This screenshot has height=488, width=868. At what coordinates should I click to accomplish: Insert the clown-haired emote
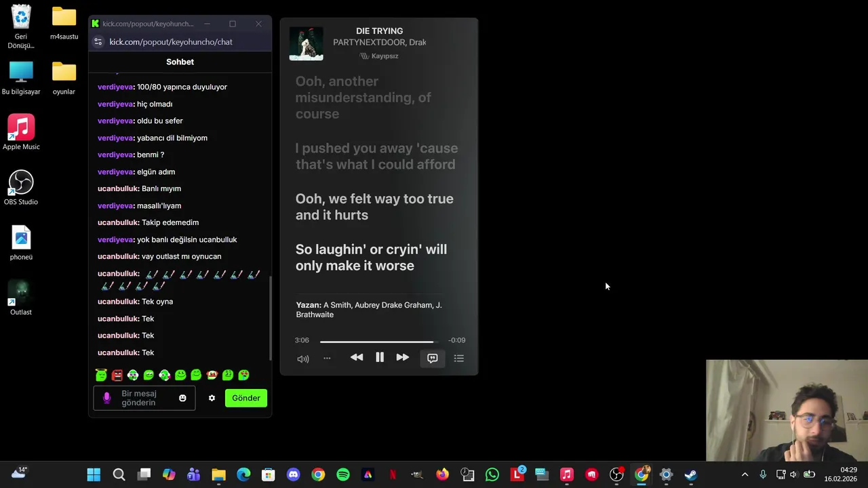point(212,375)
